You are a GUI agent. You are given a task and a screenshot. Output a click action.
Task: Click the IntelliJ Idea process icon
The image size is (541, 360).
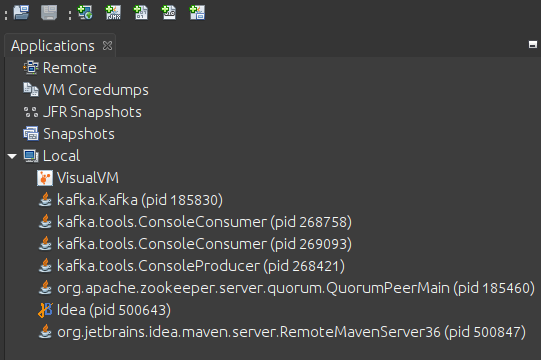(45, 310)
